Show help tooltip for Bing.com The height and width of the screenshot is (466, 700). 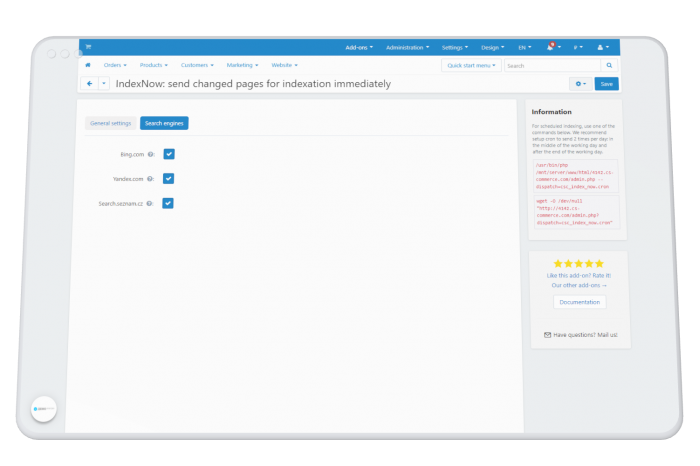click(x=151, y=154)
